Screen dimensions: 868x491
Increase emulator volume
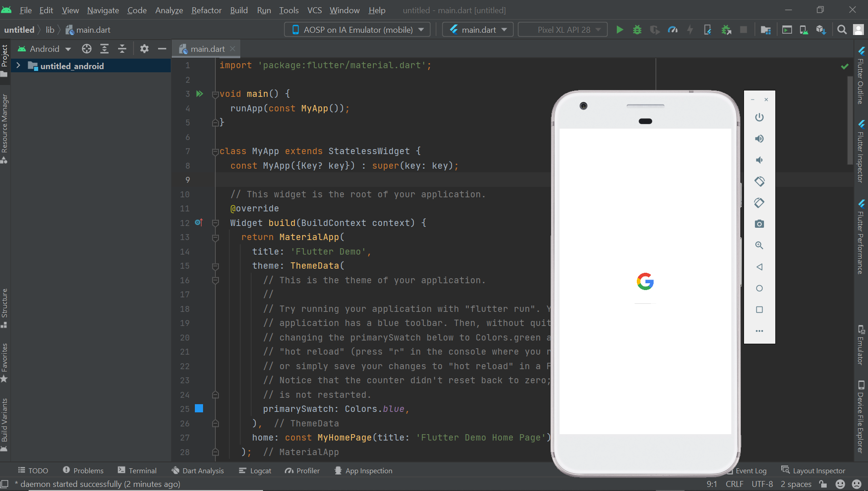coord(759,139)
